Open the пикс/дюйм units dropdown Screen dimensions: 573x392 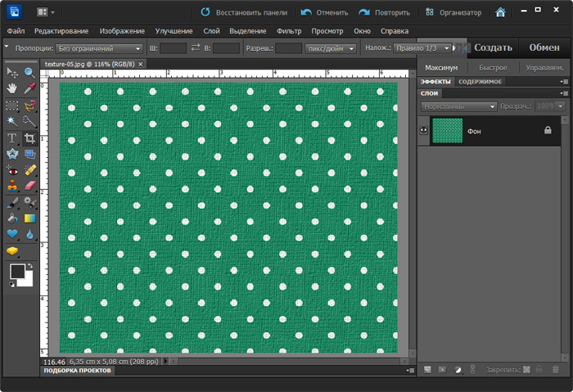pos(330,49)
